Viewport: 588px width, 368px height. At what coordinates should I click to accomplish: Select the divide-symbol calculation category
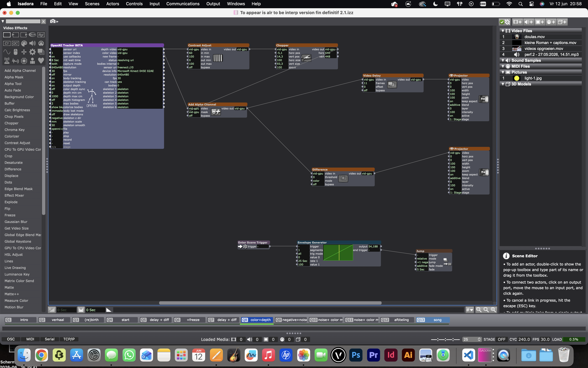(24, 52)
